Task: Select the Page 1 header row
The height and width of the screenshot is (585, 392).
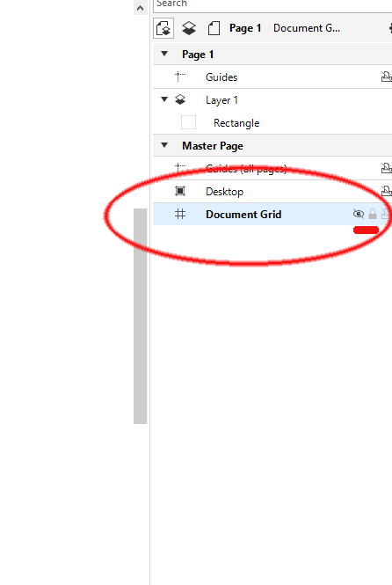Action: click(x=272, y=55)
